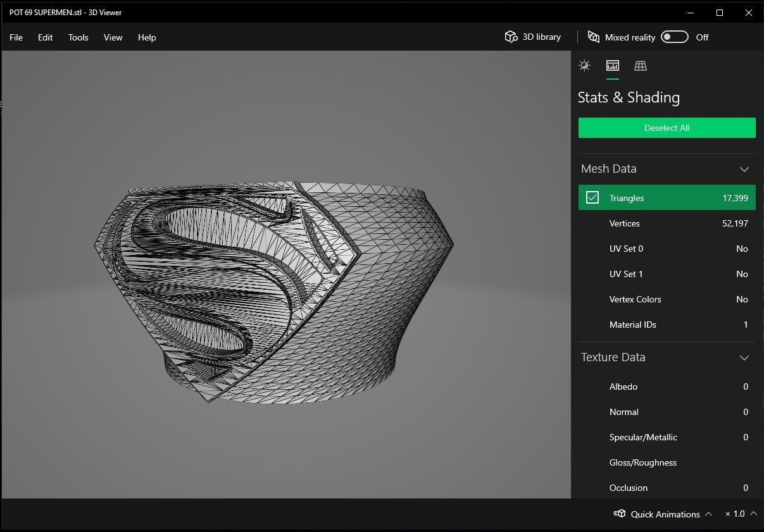Select the Vertex Colors row

point(667,299)
